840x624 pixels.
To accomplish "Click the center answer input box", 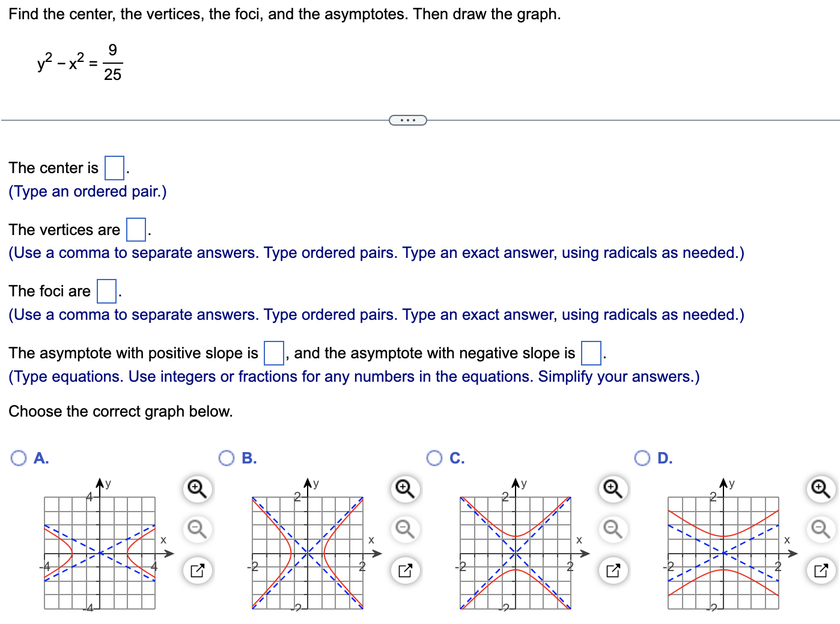I will 113,167.
